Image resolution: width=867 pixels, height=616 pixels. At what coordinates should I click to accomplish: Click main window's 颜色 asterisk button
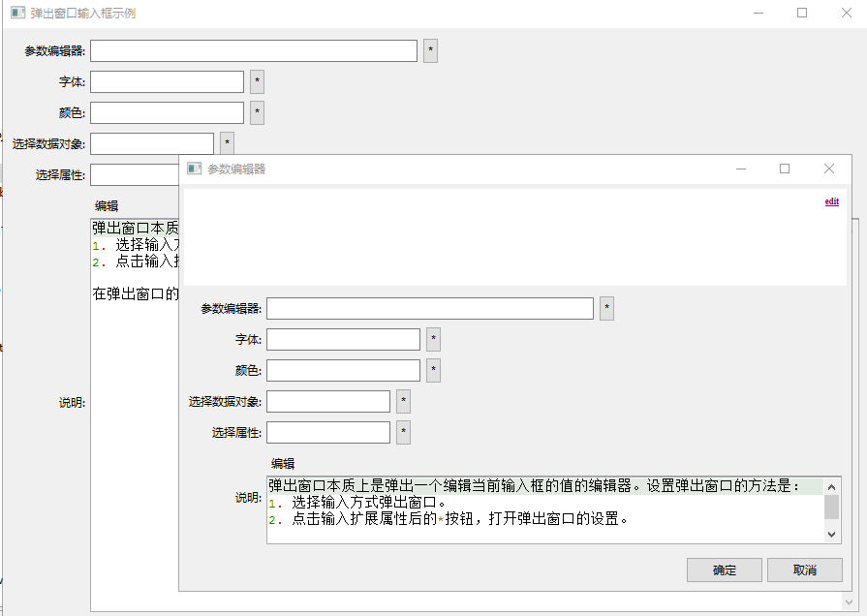(258, 113)
